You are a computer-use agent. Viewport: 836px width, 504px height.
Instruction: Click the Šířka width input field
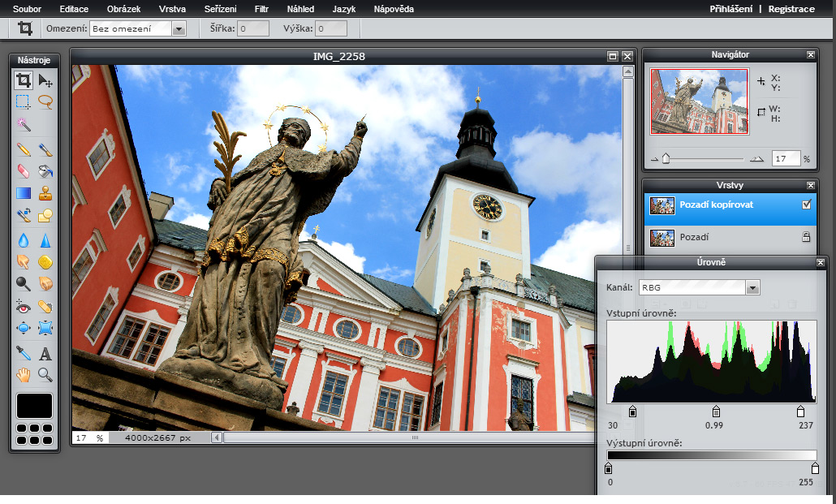pyautogui.click(x=253, y=28)
